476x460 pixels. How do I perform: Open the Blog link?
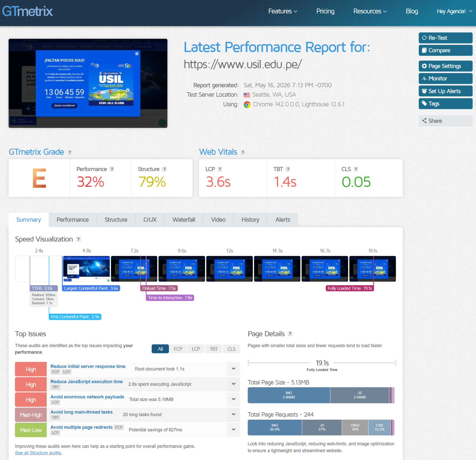[x=412, y=11]
